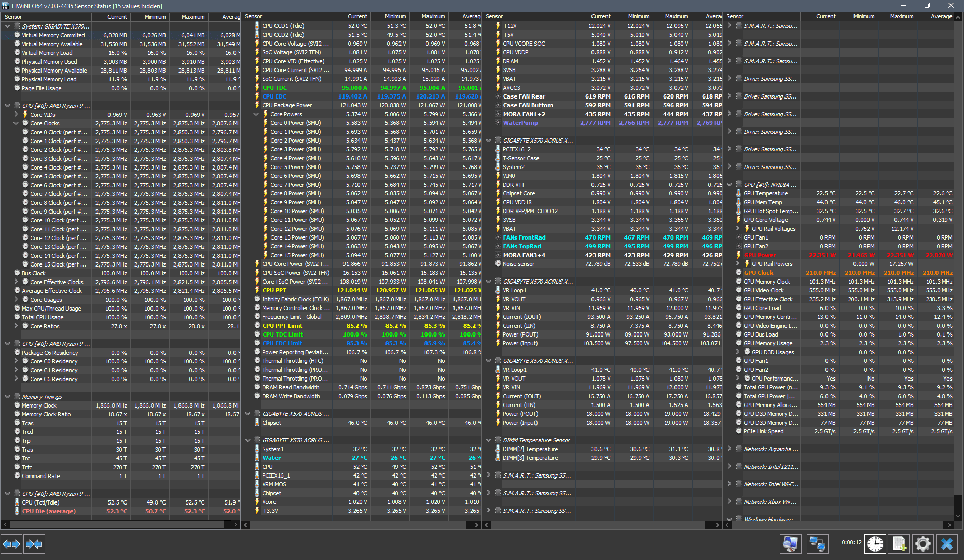Viewport: 964px width, 560px height.
Task: Open the remote network monitoring icon
Action: [x=817, y=543]
